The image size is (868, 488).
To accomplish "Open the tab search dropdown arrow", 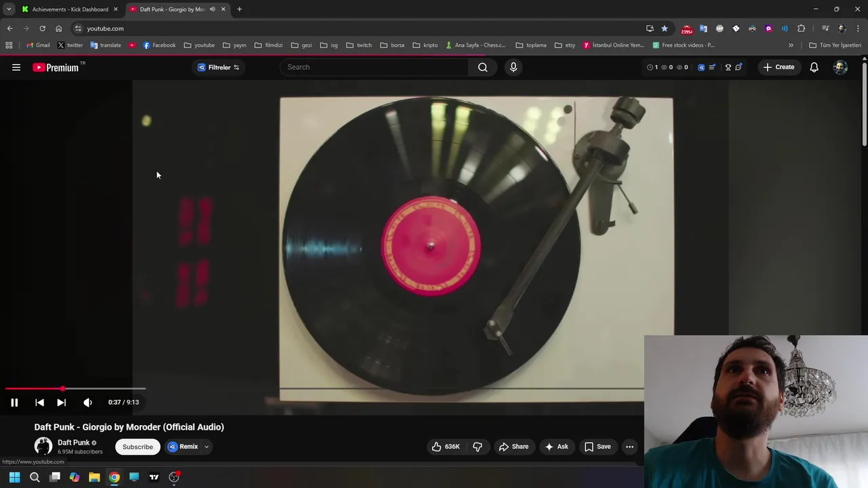I will 9,9.
